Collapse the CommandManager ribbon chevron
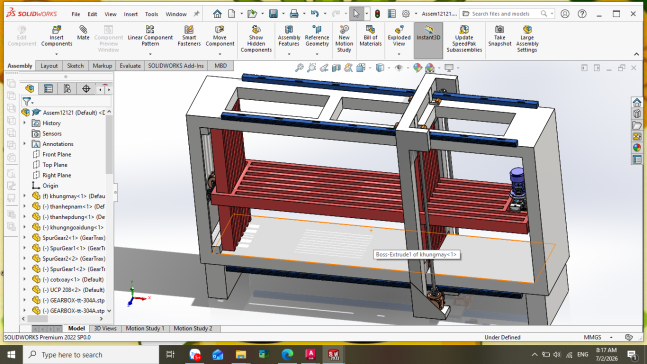The width and height of the screenshot is (647, 364). pos(636,54)
